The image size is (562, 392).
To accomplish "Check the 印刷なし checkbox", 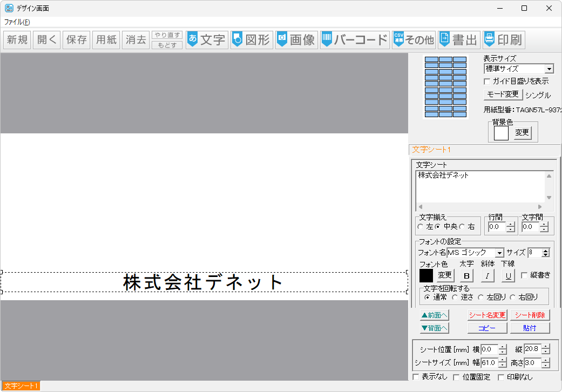I will (502, 377).
